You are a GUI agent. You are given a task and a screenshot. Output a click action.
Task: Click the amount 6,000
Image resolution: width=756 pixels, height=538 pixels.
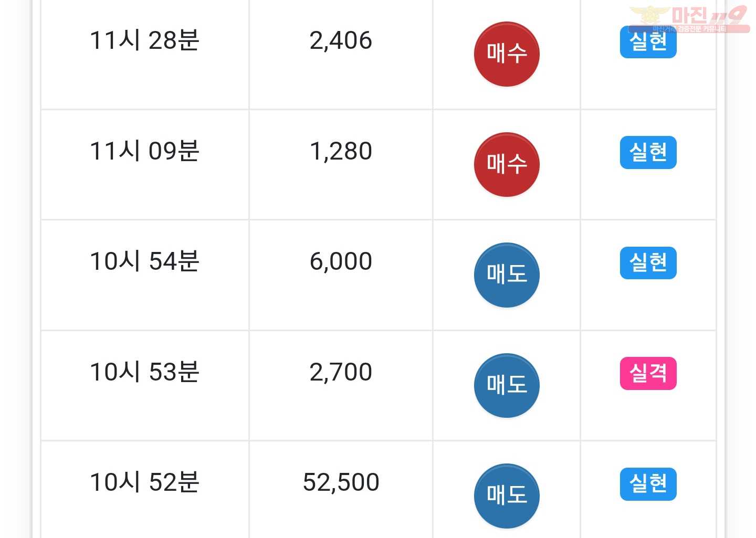341,262
